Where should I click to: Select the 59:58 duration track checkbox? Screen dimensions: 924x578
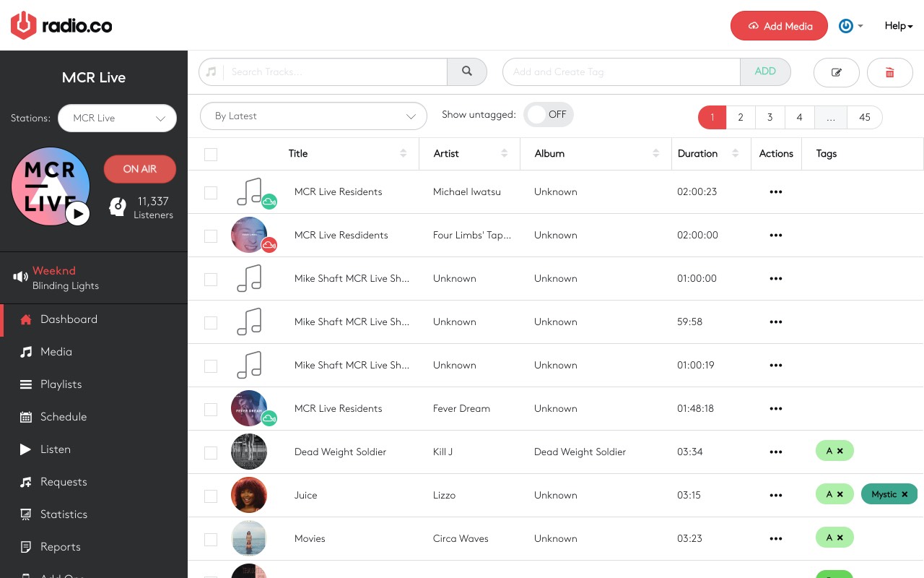pyautogui.click(x=211, y=323)
